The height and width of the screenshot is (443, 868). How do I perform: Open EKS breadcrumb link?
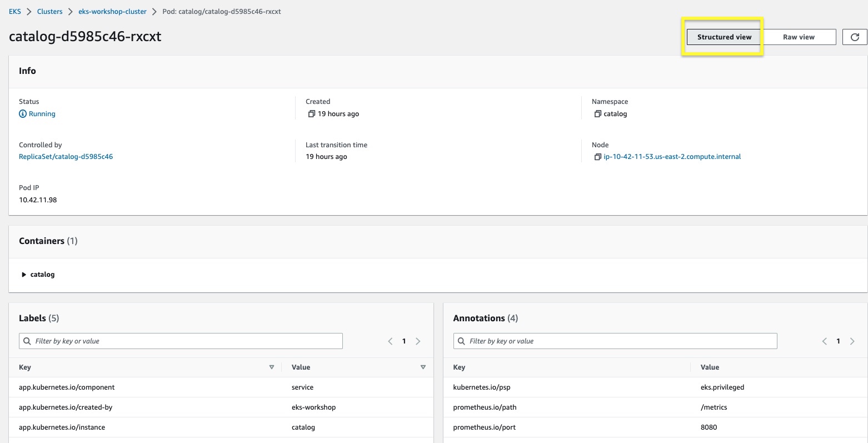(x=15, y=12)
